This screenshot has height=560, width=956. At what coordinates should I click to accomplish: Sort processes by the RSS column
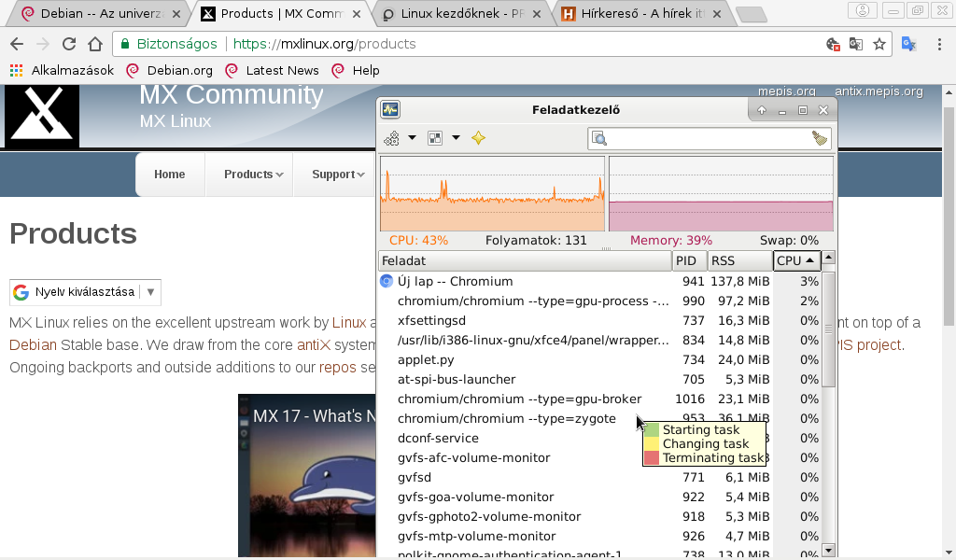(x=740, y=260)
